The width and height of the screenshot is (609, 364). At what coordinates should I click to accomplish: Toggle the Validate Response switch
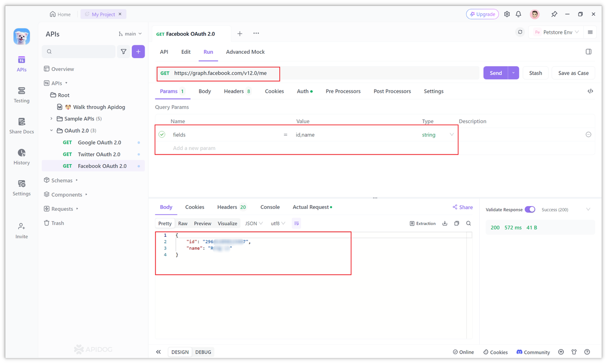(x=530, y=209)
